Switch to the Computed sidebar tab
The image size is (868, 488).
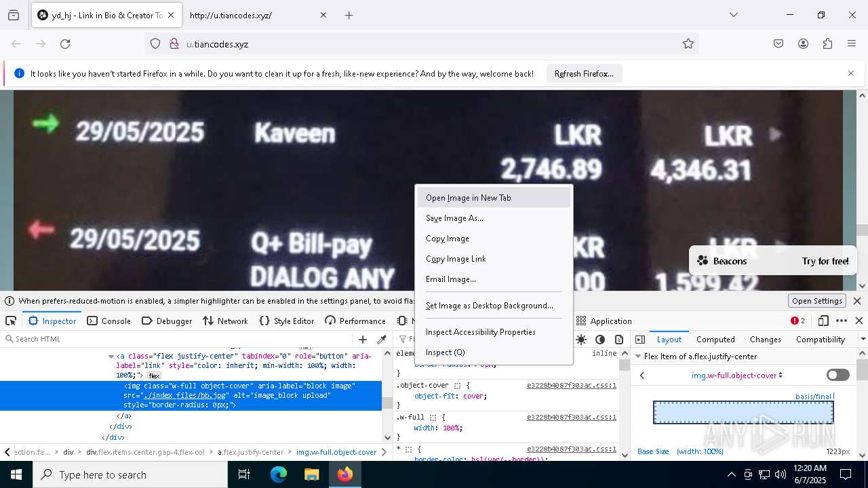pyautogui.click(x=715, y=339)
